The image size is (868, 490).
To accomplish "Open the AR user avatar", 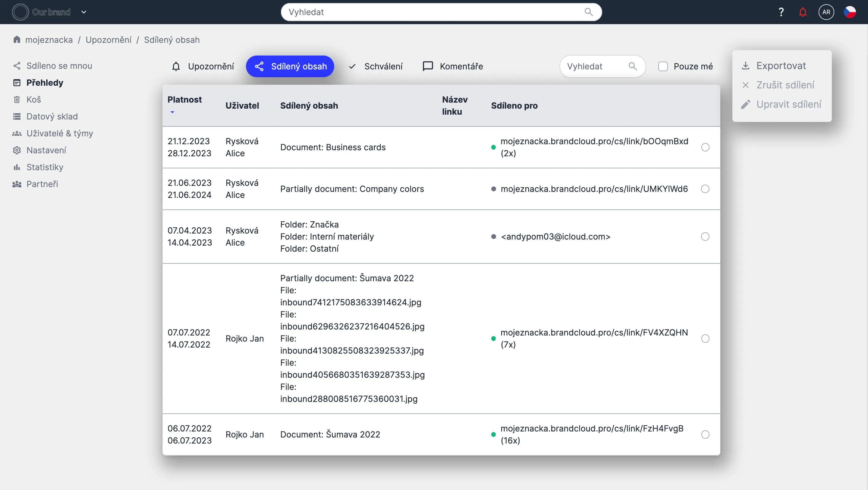I will 826,12.
